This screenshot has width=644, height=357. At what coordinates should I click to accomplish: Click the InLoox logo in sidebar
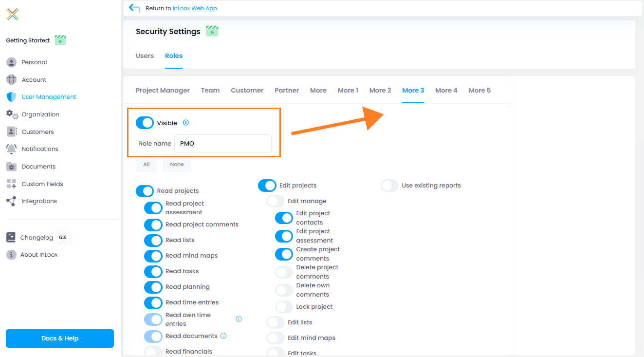click(13, 15)
